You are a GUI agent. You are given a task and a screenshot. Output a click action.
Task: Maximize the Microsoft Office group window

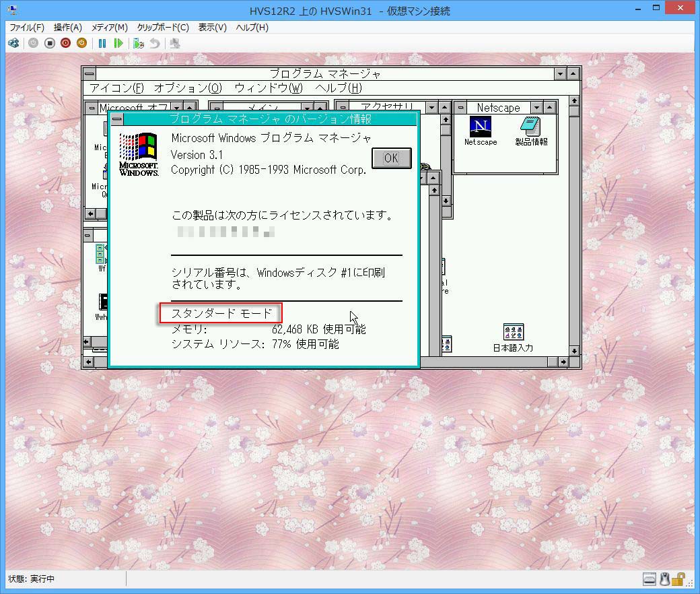[190, 108]
